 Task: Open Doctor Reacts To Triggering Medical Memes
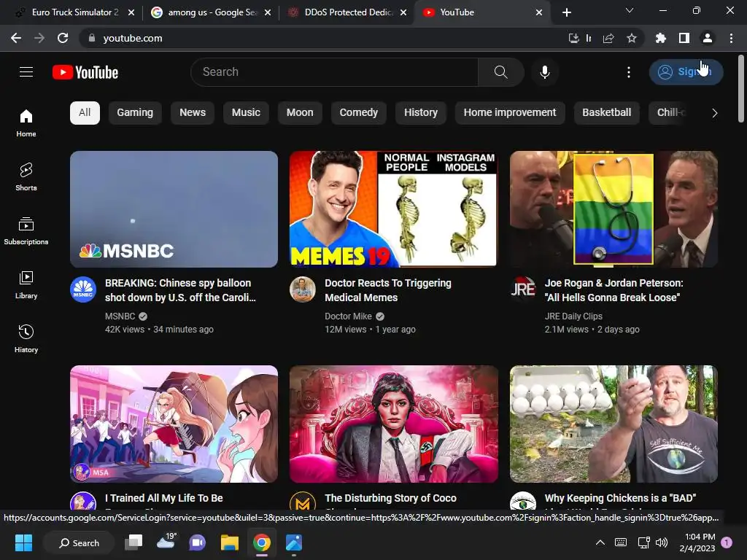coord(388,290)
